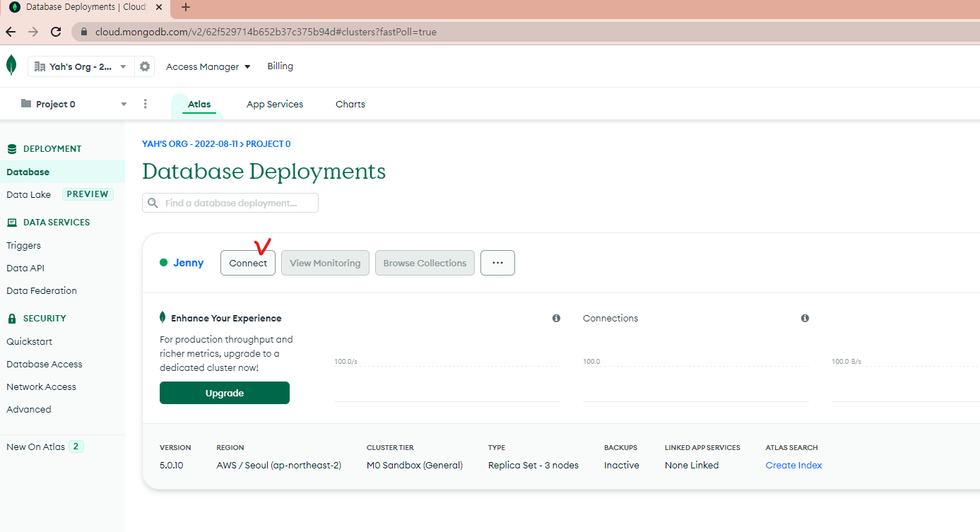Click the green status dot of Jenny
Image resolution: width=980 pixels, height=532 pixels.
coord(163,263)
